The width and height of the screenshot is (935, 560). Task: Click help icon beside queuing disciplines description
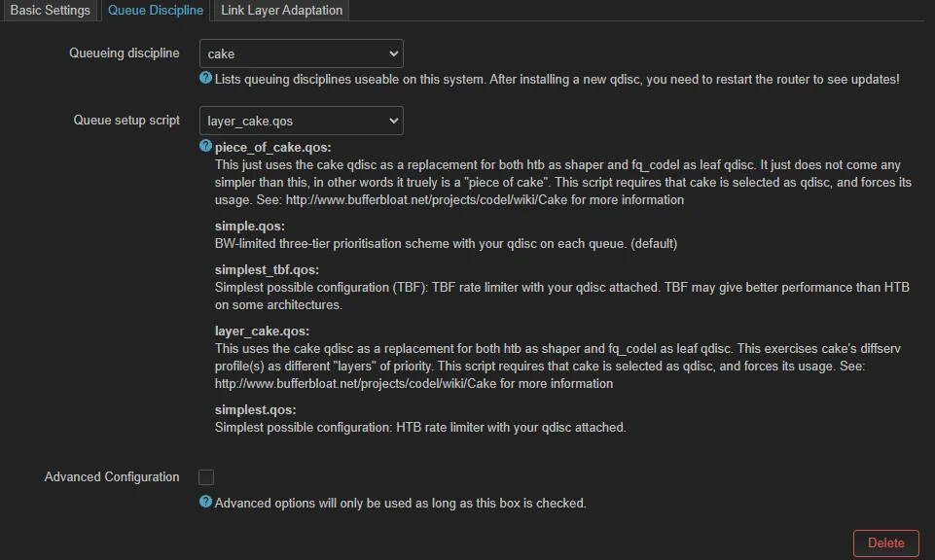pyautogui.click(x=205, y=78)
